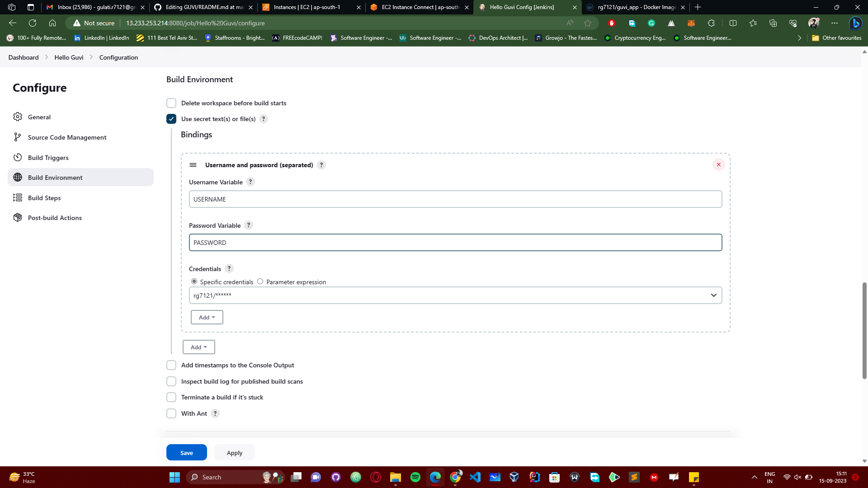Click the Build Triggers clock icon

pyautogui.click(x=18, y=157)
